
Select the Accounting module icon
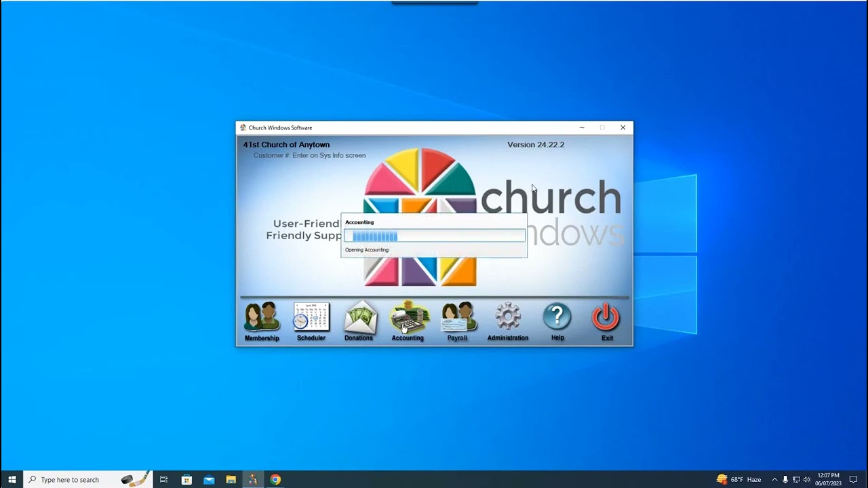pos(408,321)
